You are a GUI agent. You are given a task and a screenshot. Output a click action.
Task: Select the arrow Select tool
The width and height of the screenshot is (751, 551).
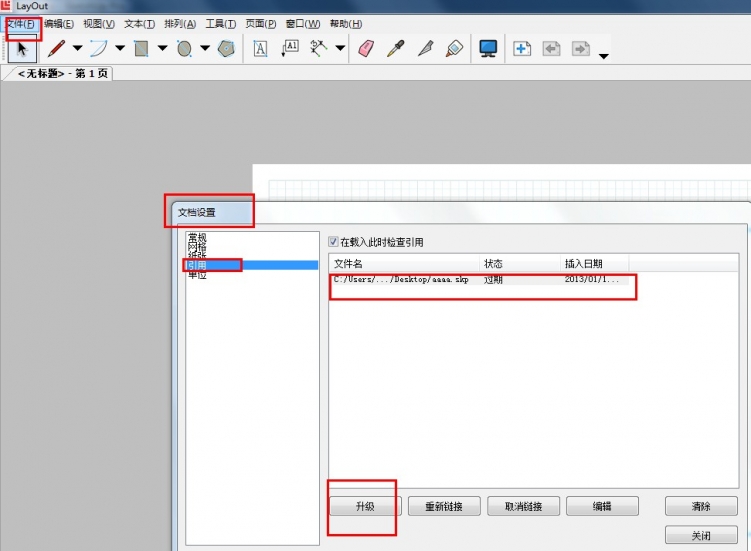point(22,49)
